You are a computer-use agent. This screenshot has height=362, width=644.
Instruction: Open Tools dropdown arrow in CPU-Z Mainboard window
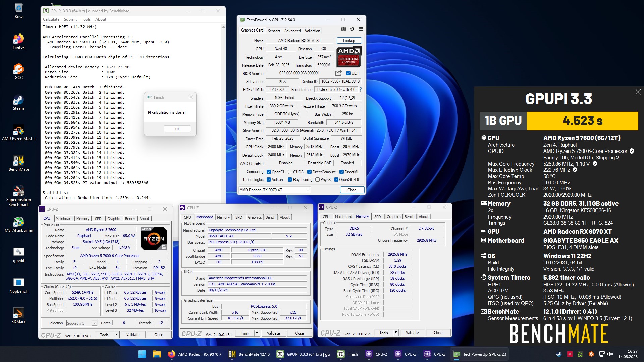coord(257,333)
